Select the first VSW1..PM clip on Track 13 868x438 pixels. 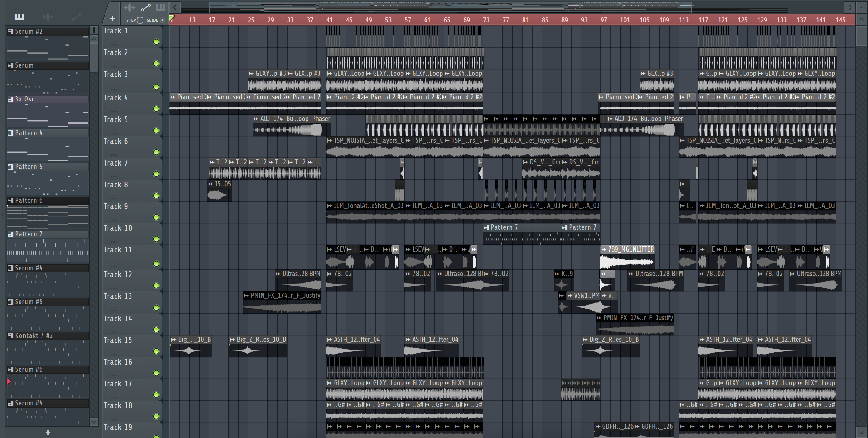tap(583, 303)
